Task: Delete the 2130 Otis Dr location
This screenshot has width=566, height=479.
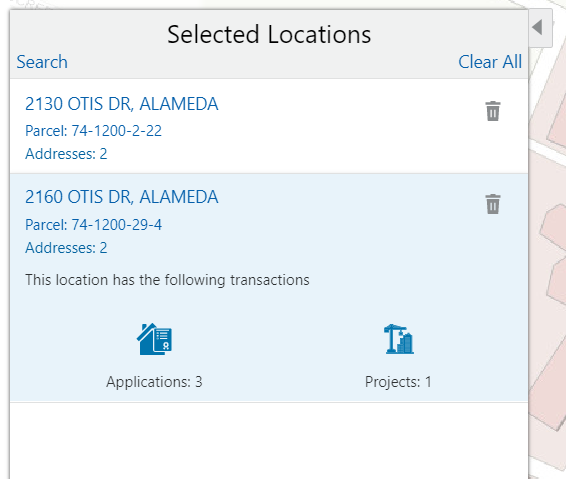Action: [x=493, y=111]
